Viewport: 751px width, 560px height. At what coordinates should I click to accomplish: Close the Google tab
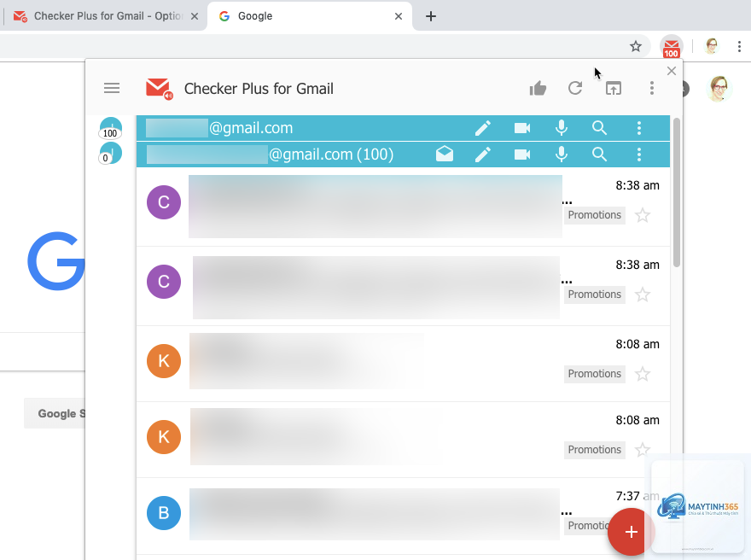(x=398, y=16)
